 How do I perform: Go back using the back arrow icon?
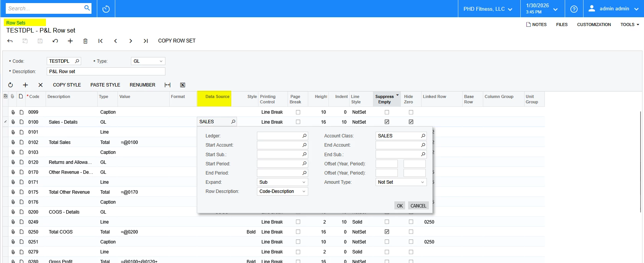pyautogui.click(x=10, y=41)
